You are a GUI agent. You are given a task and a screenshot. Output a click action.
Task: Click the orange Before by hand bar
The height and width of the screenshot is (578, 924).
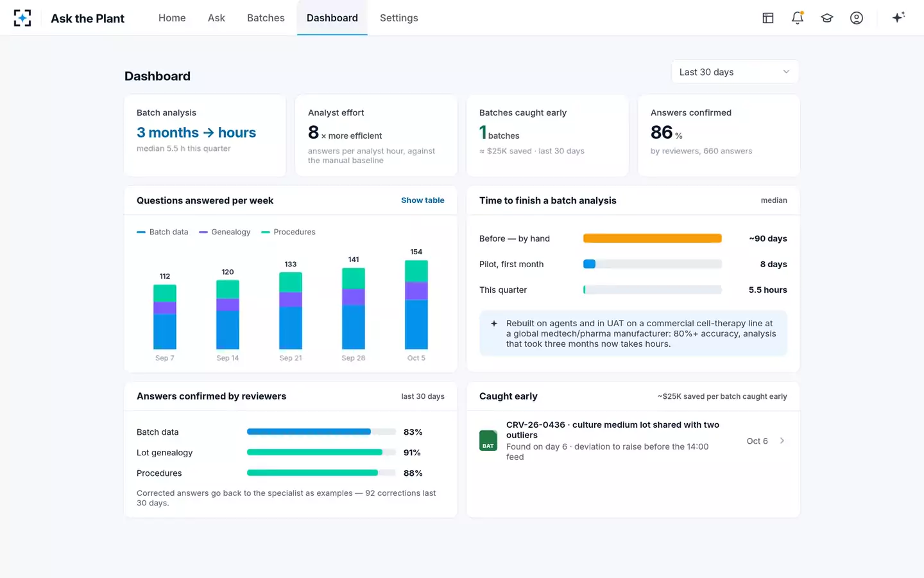[653, 238]
